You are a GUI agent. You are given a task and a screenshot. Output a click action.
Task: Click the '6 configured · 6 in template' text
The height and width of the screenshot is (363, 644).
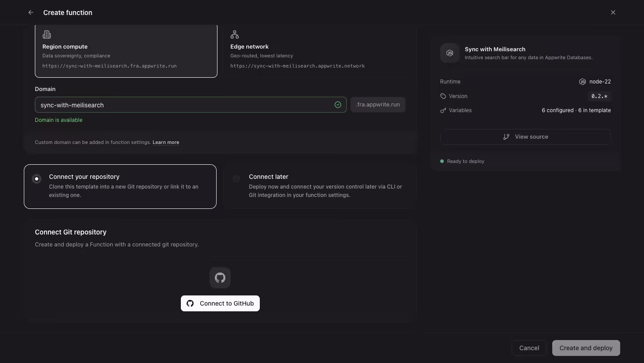coord(576,110)
